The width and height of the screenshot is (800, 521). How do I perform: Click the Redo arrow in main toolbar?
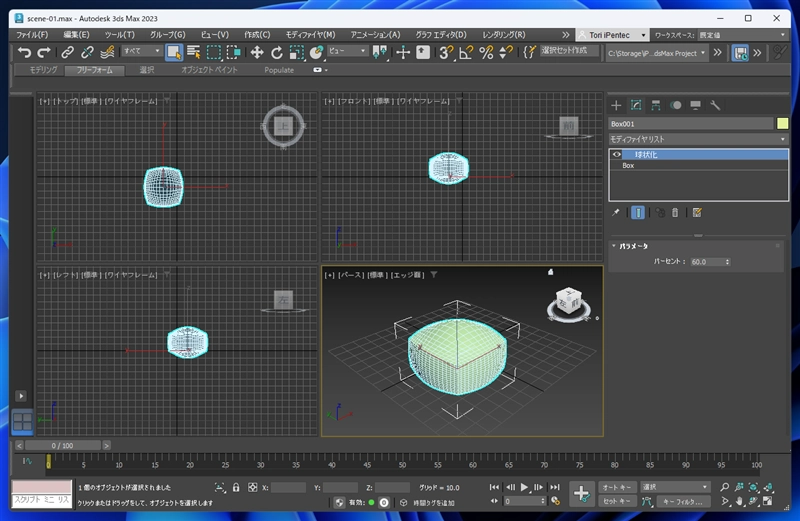(x=44, y=52)
